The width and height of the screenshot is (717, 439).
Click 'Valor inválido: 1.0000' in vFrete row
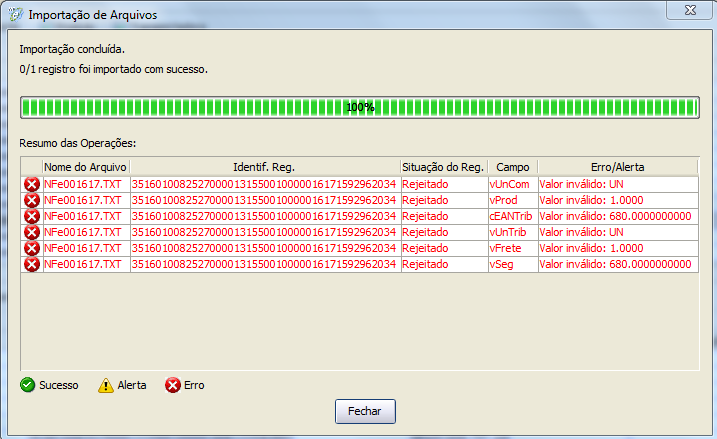point(591,248)
